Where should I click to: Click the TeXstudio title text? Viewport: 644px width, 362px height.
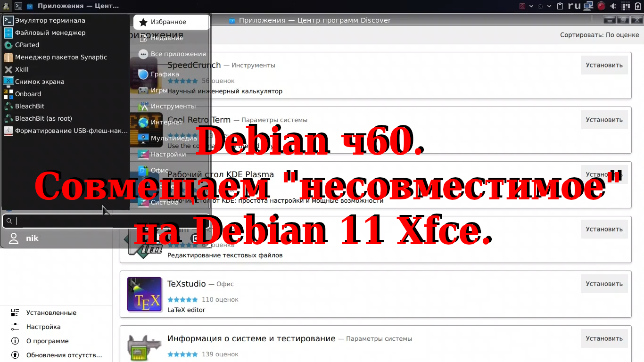pyautogui.click(x=186, y=284)
